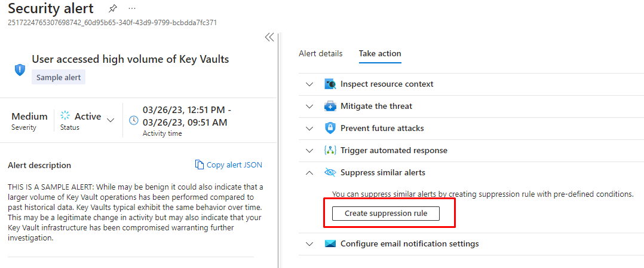The height and width of the screenshot is (268, 644).
Task: Select the Take action tab
Action: pos(380,53)
